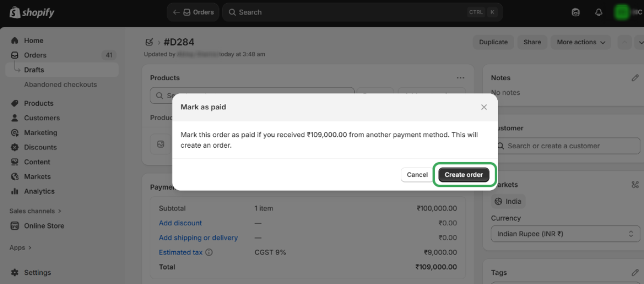Open the notifications bell

coord(599,12)
